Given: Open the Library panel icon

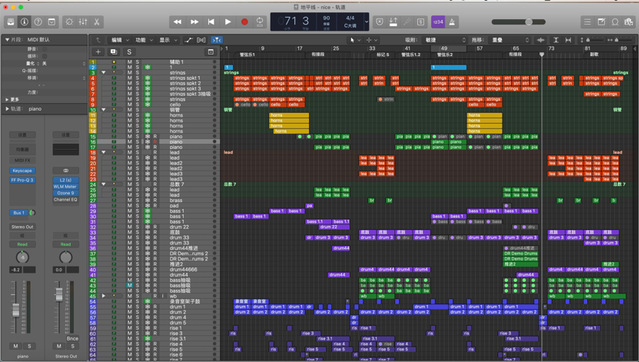Looking at the screenshot, I should (x=11, y=22).
